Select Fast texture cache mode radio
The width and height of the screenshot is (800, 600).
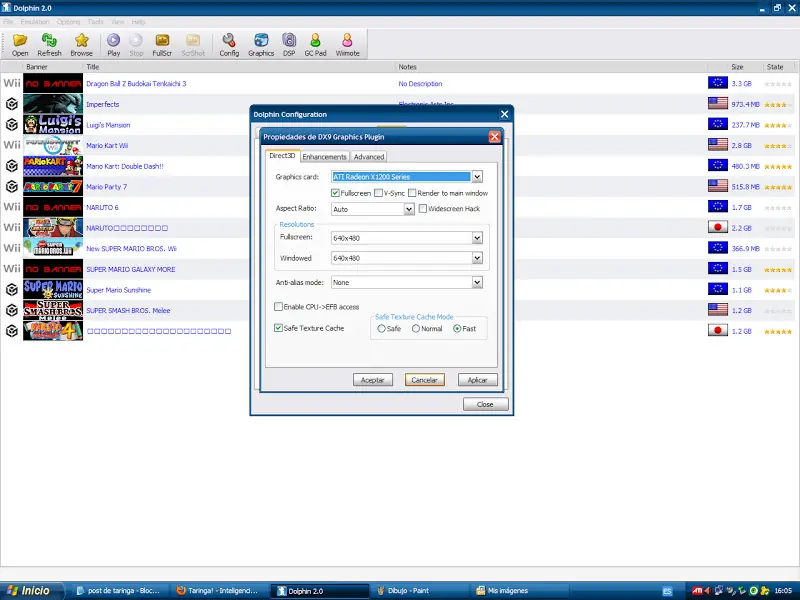click(457, 329)
